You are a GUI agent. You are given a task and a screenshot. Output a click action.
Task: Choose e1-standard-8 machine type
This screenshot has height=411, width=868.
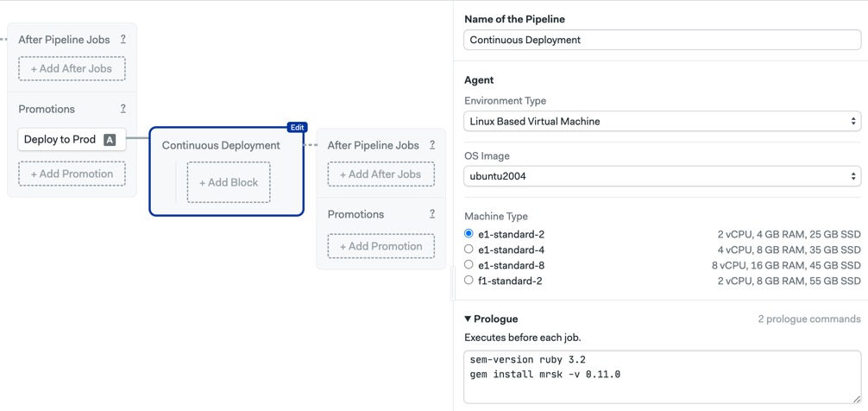[x=469, y=265]
